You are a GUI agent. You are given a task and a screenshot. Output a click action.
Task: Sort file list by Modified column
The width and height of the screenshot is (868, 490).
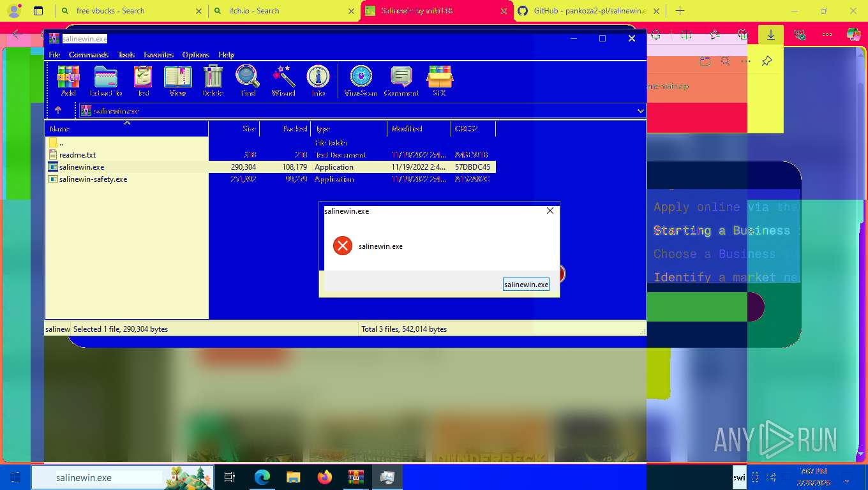(x=419, y=129)
